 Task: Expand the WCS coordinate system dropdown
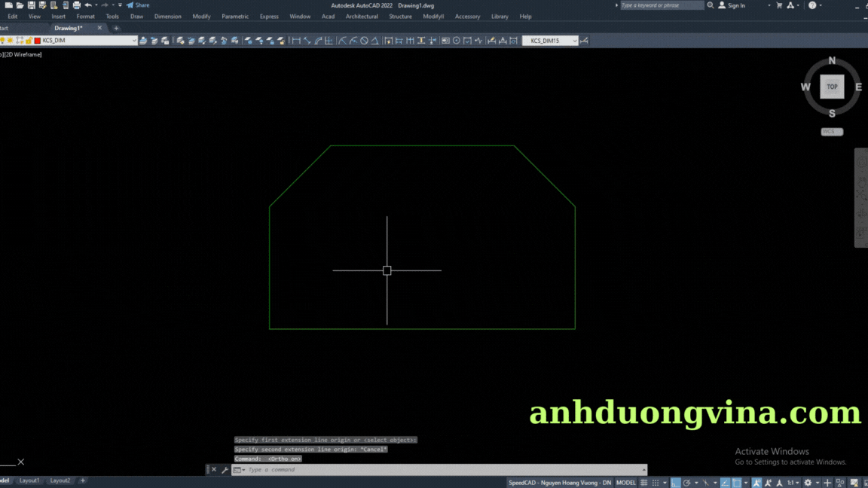(x=832, y=132)
